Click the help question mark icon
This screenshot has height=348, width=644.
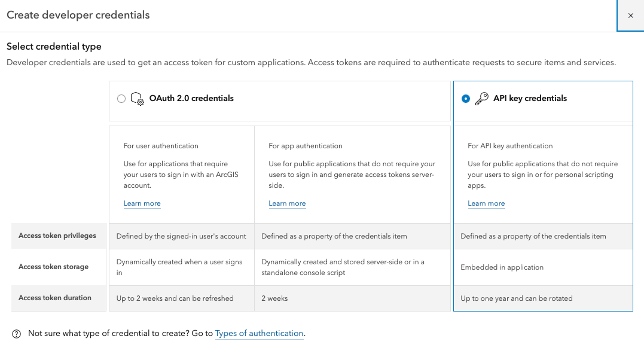coord(16,334)
